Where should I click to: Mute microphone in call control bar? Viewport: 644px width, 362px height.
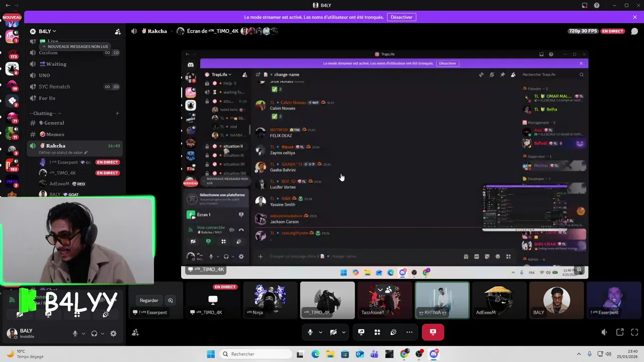tap(310, 332)
